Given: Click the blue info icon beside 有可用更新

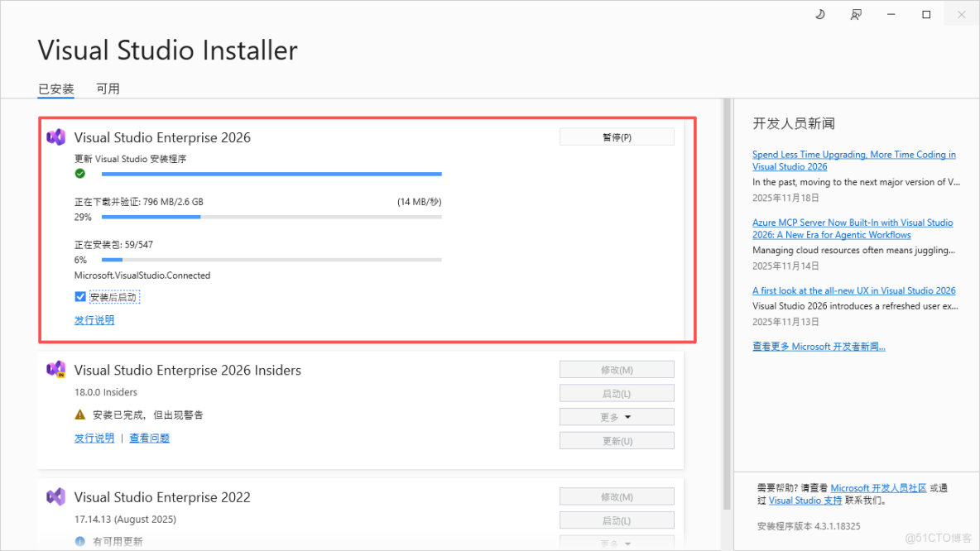Looking at the screenshot, I should [80, 541].
